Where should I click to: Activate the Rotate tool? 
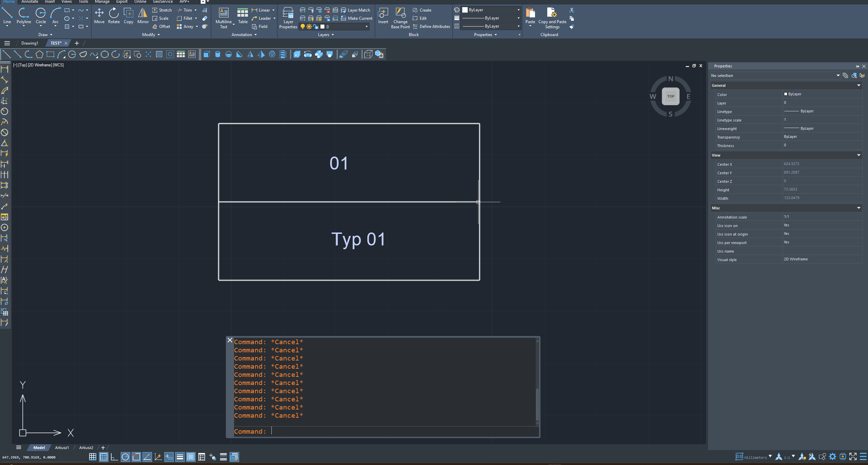tap(114, 16)
